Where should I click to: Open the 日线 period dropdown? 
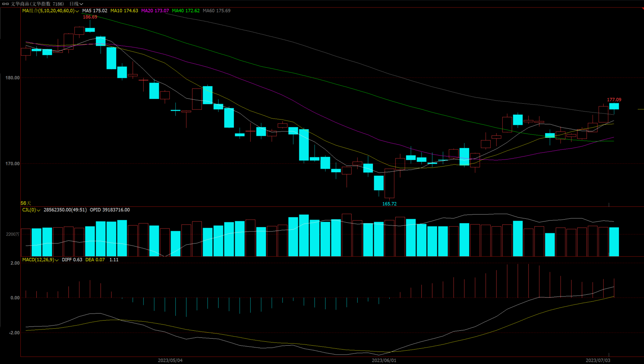76,4
